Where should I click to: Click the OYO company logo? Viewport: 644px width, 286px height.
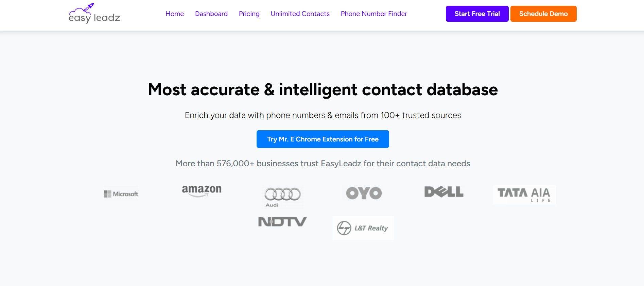tap(363, 193)
